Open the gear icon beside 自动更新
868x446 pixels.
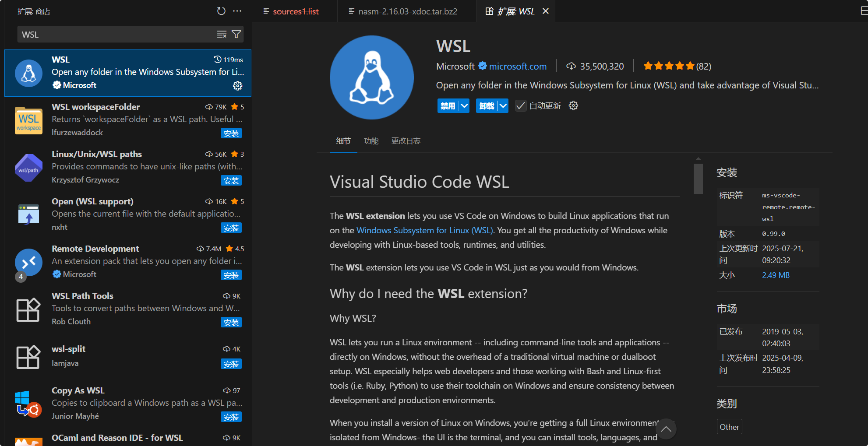click(573, 105)
